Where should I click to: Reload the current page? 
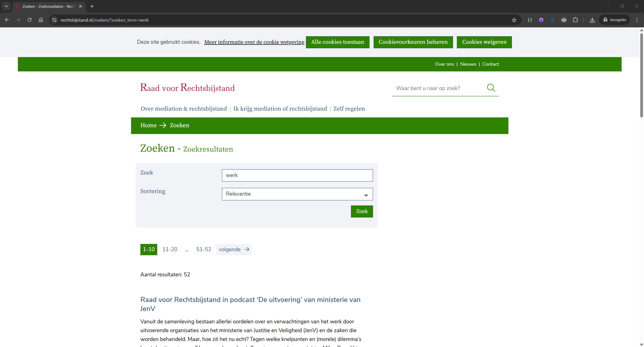[29, 20]
